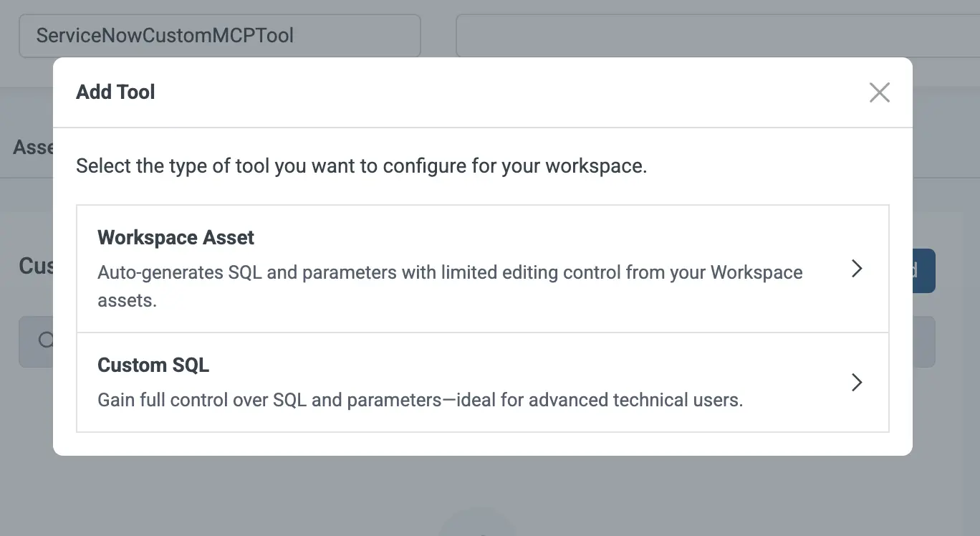The width and height of the screenshot is (980, 536).
Task: Click blank space in Add Tool header
Action: point(501,92)
